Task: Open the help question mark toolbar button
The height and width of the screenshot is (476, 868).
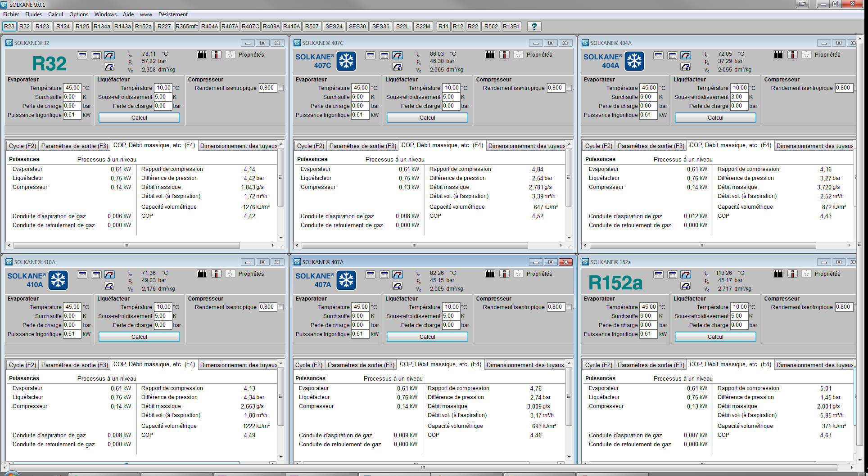Action: [534, 27]
